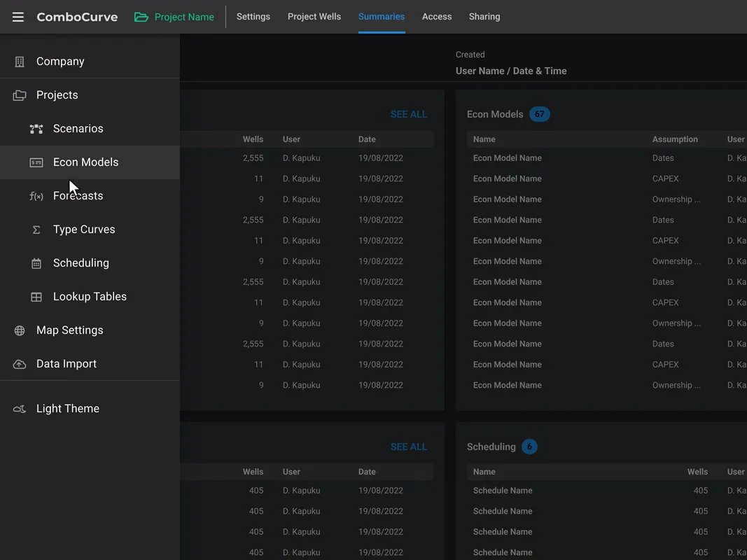The image size is (747, 560).
Task: Click the Scheduling calendar icon
Action: tap(36, 263)
